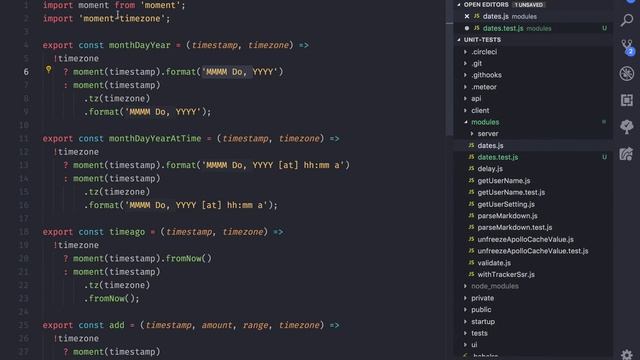Open delay.js file
Screen dimensions: 640x360
[x=490, y=169]
